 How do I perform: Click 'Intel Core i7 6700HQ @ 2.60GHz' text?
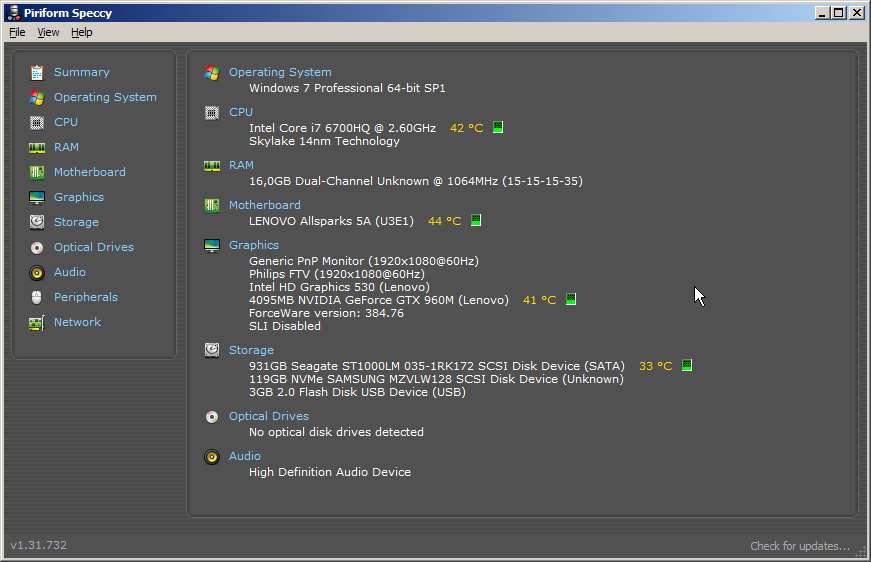click(x=342, y=128)
